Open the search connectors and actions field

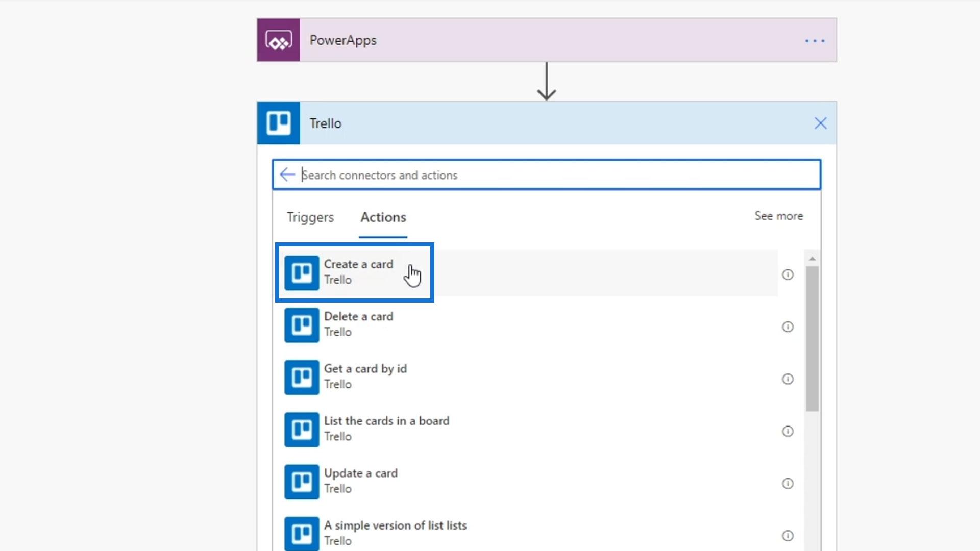[546, 174]
